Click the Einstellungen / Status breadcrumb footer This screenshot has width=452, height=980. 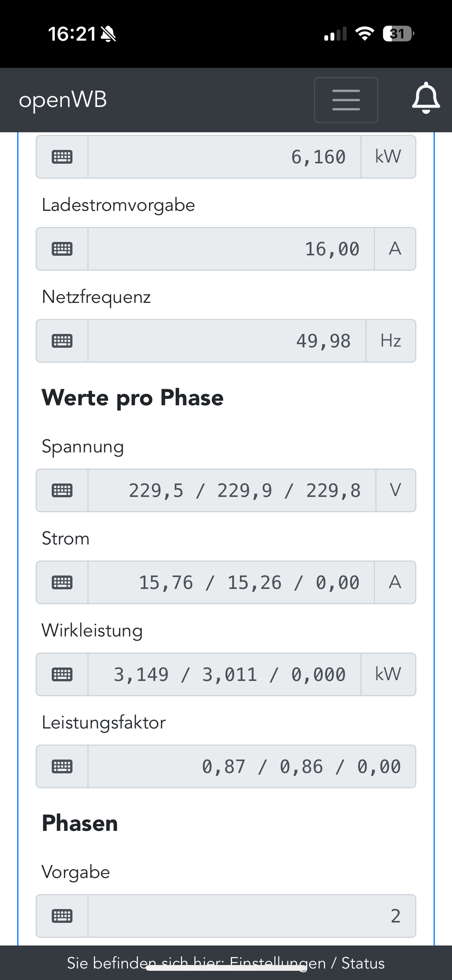coord(226,963)
